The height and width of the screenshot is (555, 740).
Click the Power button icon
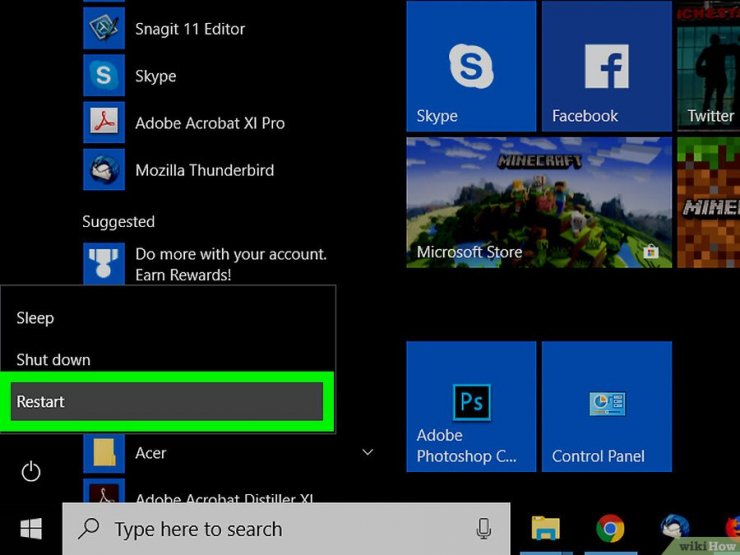31,471
